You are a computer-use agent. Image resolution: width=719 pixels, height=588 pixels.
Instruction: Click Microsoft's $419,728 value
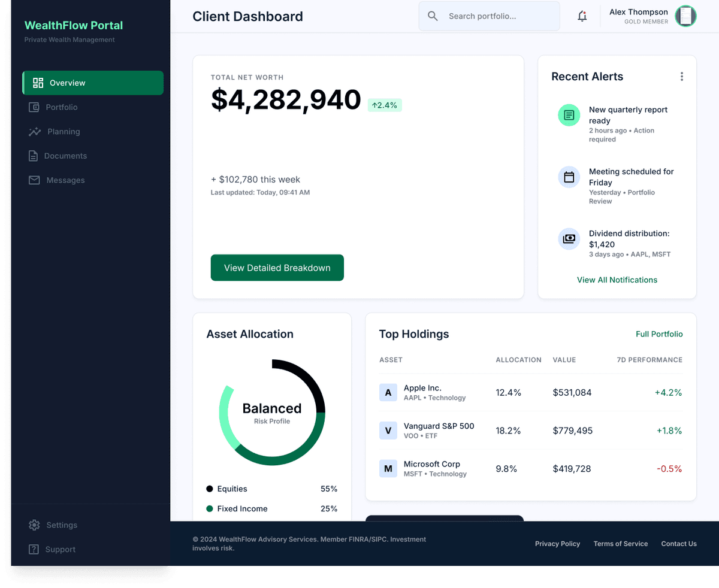point(572,469)
